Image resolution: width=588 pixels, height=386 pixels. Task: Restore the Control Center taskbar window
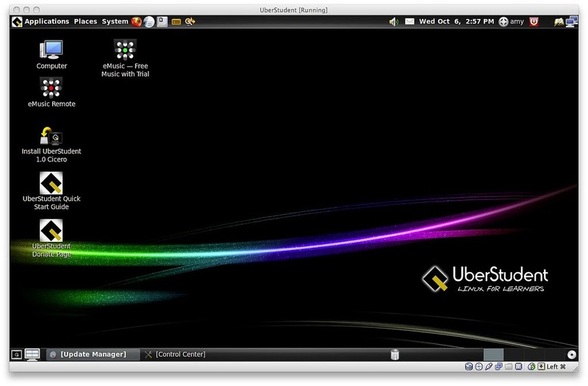tap(175, 354)
